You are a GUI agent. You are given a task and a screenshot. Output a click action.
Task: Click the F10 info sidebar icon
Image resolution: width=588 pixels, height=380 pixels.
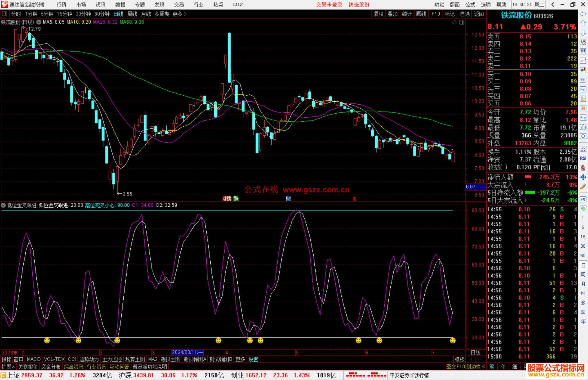pyautogui.click(x=583, y=89)
